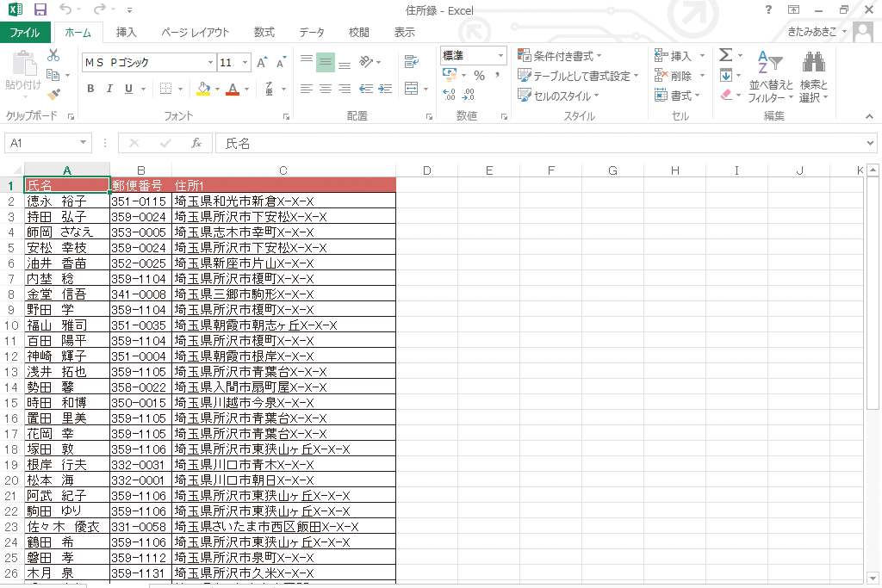882x588 pixels.
Task: Switch to the 校閲 tab
Action: point(359,33)
